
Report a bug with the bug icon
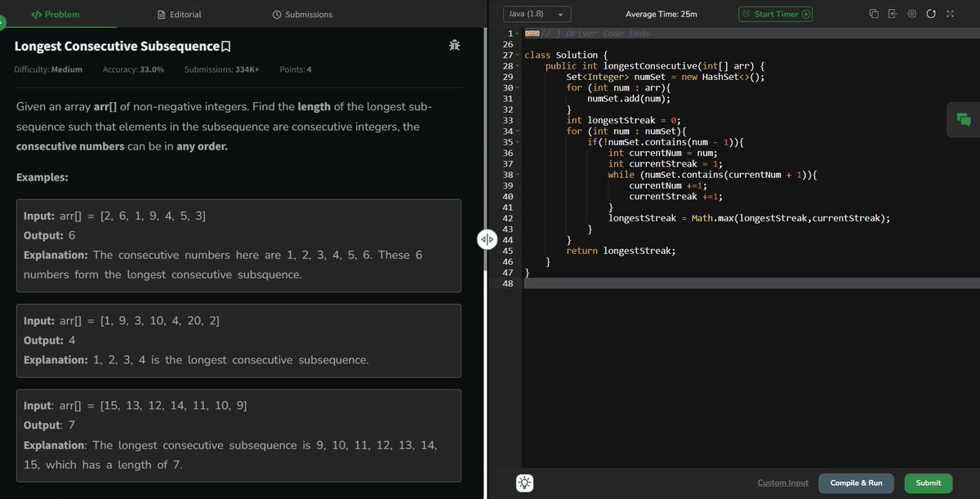point(455,46)
